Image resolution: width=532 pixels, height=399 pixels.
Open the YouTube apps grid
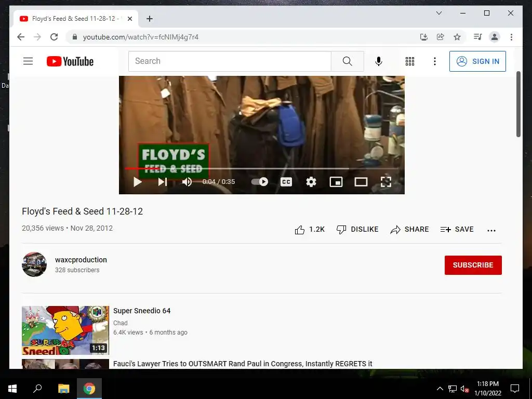coord(410,61)
